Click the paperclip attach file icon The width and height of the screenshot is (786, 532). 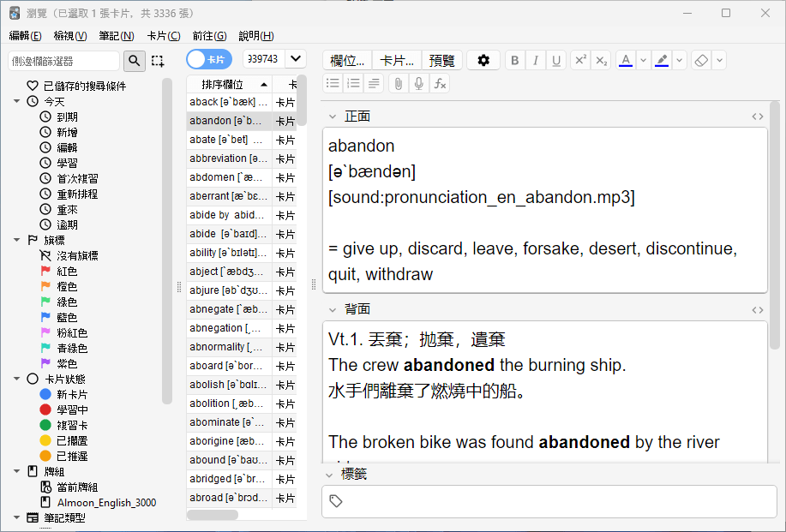397,83
